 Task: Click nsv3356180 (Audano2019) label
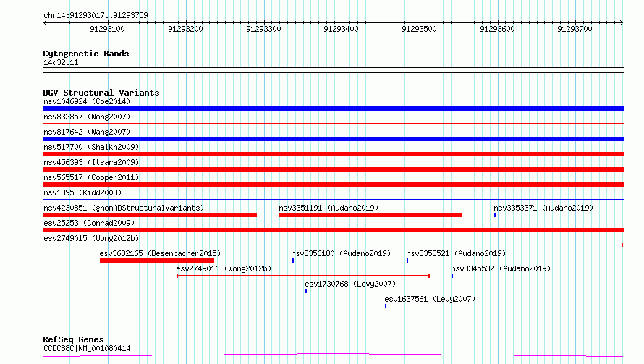(341, 253)
